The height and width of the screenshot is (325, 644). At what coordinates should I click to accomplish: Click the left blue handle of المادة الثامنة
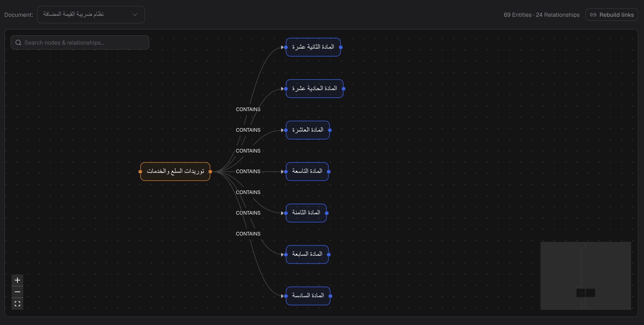(x=286, y=213)
